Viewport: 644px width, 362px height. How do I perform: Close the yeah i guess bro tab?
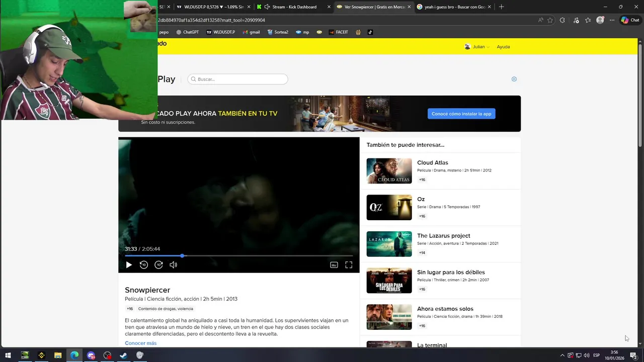pos(489,7)
